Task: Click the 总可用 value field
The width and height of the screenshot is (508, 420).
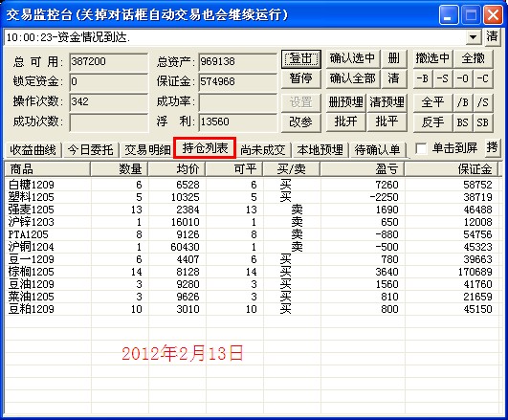Action: (108, 61)
